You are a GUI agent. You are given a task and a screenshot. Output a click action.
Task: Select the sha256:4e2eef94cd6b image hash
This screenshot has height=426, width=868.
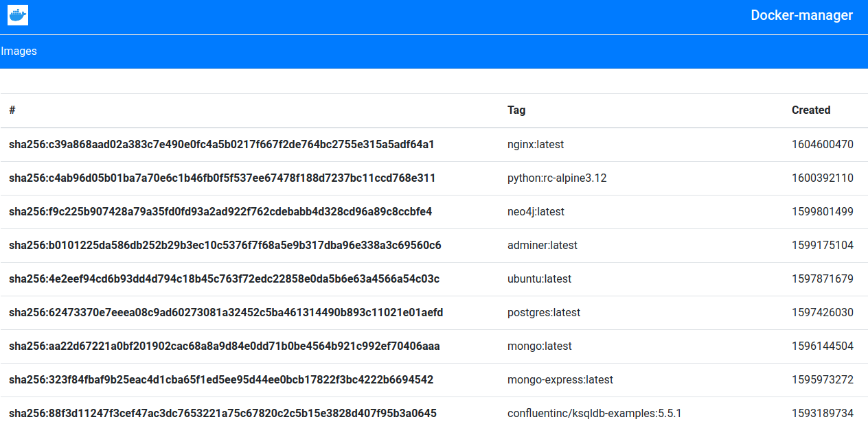tap(224, 279)
